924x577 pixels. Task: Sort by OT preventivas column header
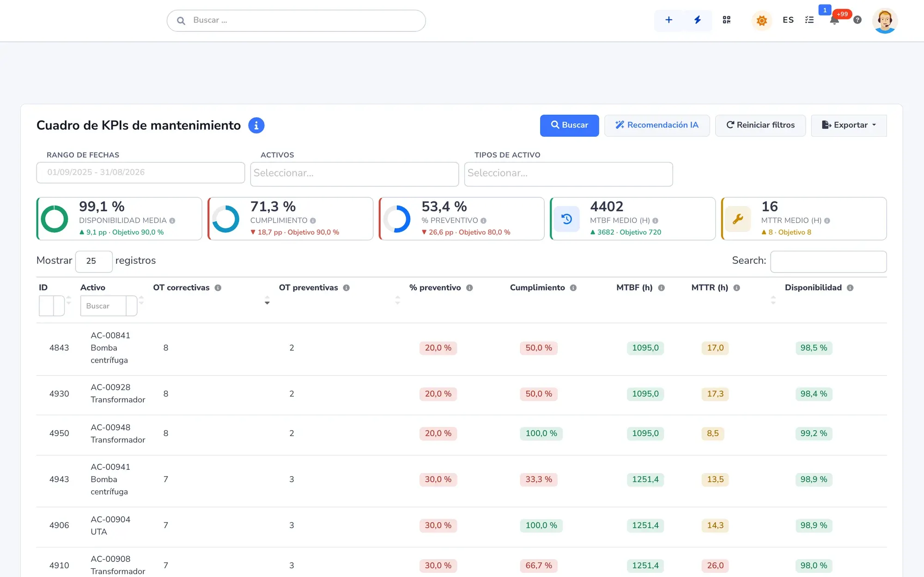[x=308, y=287]
